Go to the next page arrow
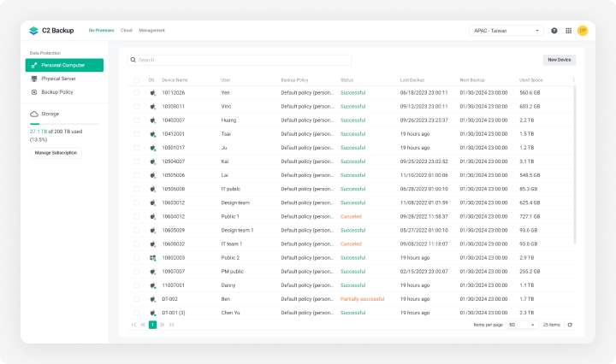Viewport: 616px width, 364px height. tap(163, 325)
